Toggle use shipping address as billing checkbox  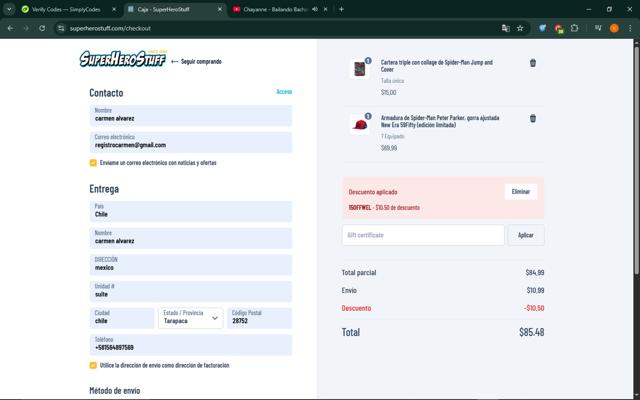click(x=93, y=365)
